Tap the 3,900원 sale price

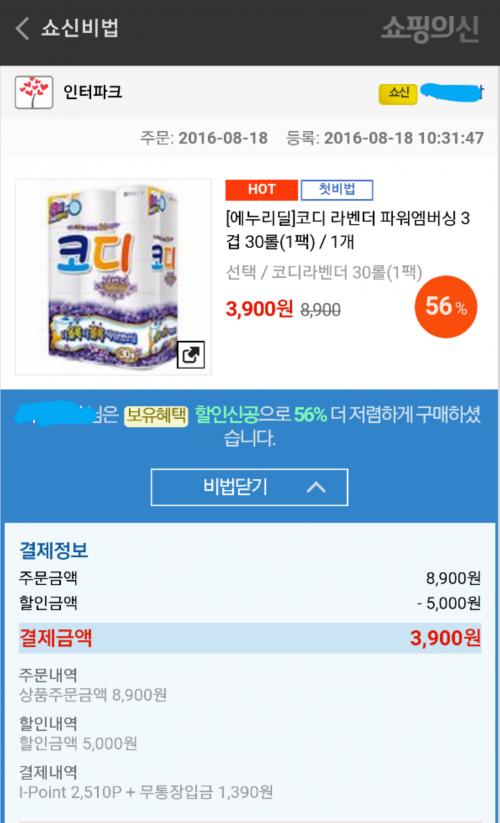click(259, 309)
